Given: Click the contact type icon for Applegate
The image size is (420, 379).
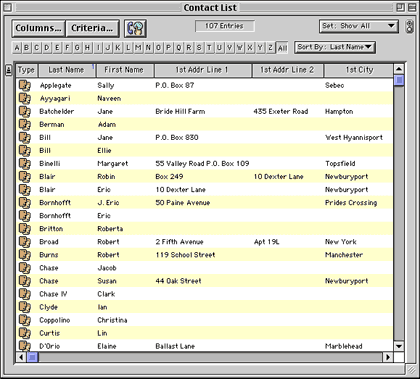Looking at the screenshot, I should [x=25, y=85].
